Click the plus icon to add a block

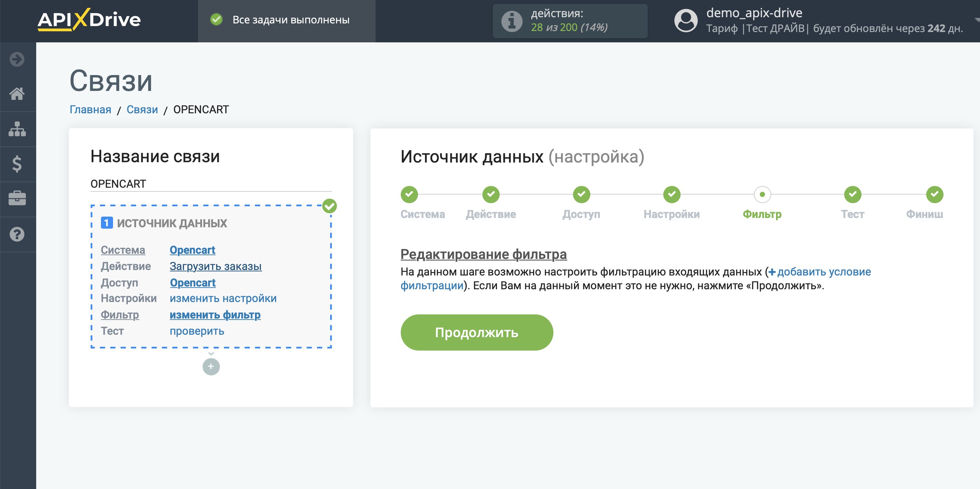click(211, 366)
